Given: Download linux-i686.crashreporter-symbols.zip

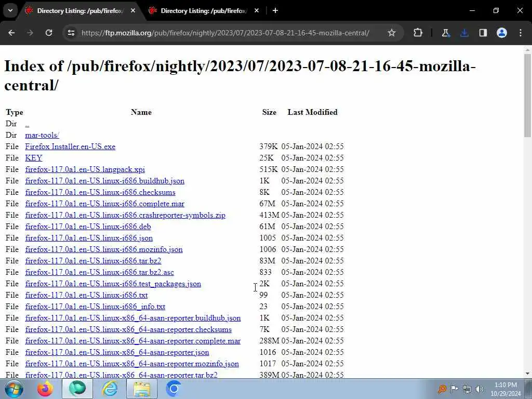Looking at the screenshot, I should [x=125, y=215].
